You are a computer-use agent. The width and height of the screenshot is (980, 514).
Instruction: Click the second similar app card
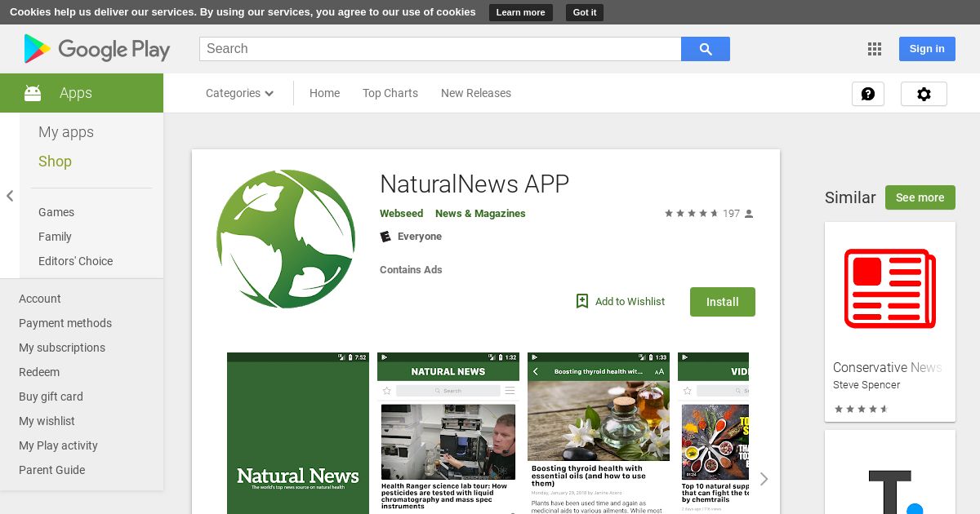890,472
